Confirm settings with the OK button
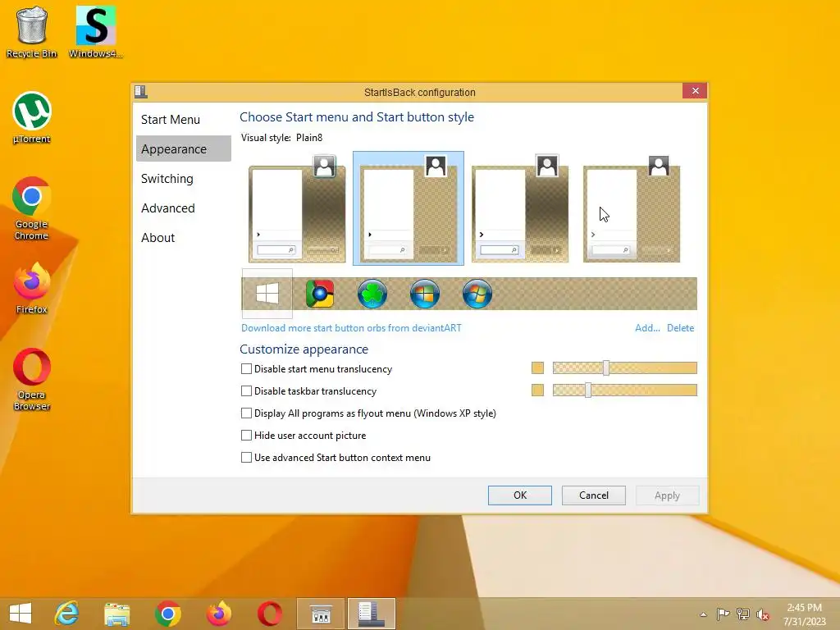 click(519, 495)
